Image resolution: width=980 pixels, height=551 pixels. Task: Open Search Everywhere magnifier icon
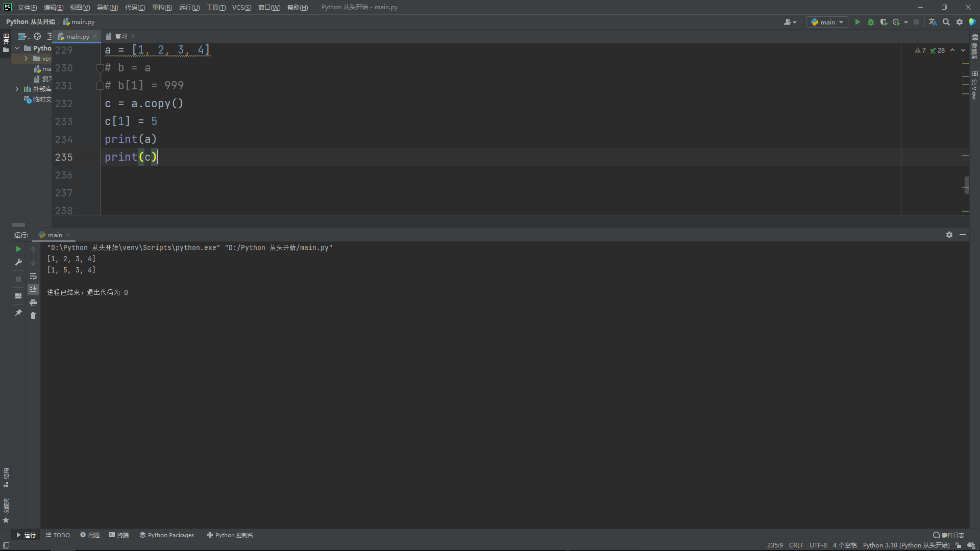point(946,22)
